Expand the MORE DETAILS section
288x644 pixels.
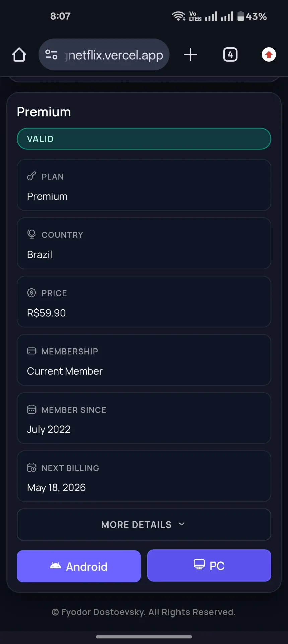tap(144, 525)
